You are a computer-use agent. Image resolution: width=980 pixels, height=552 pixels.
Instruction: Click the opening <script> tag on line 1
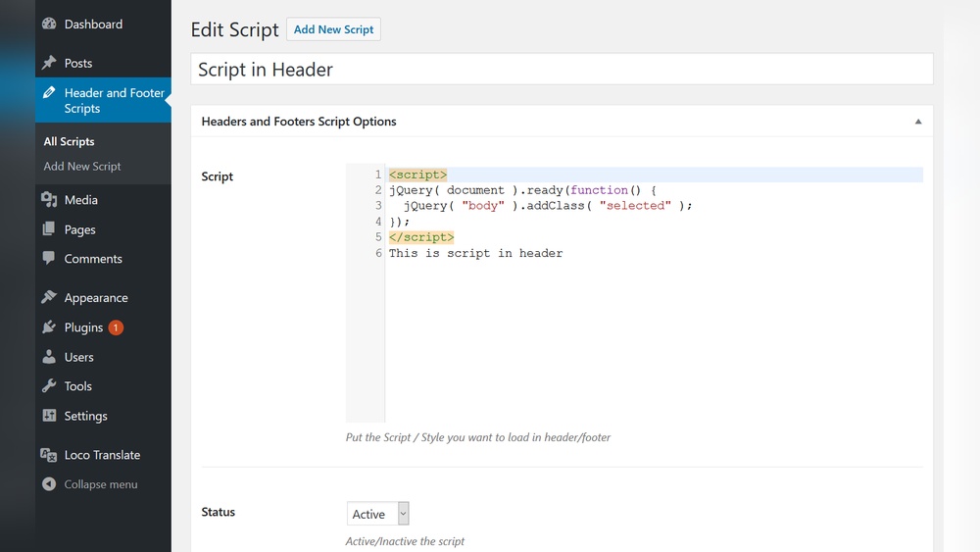click(x=418, y=175)
